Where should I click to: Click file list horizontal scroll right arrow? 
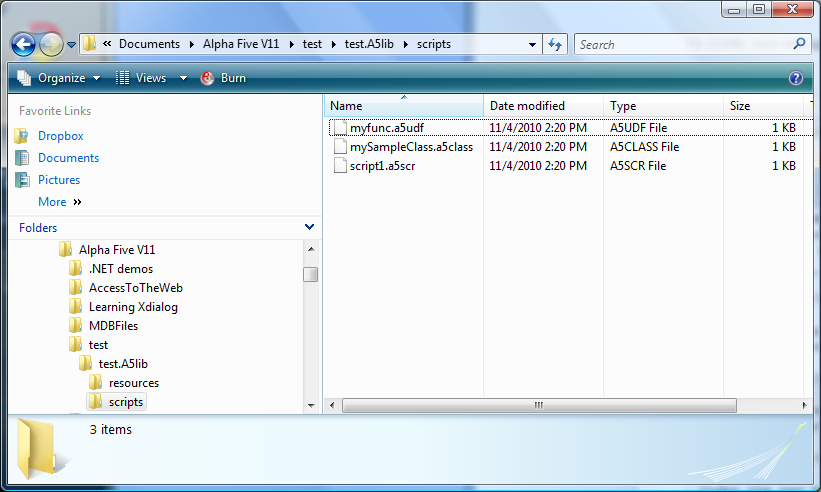804,406
